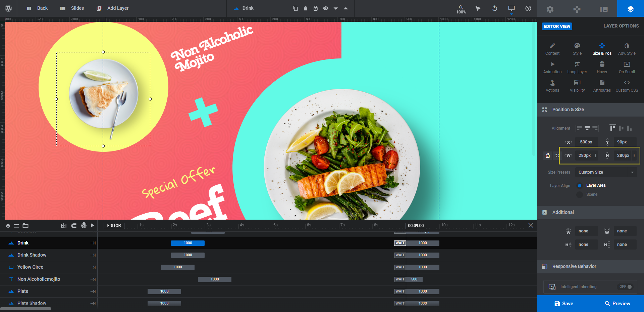Screen dimensions: 644x312
Task: Delete the selected layer with trash icon
Action: [x=305, y=8]
